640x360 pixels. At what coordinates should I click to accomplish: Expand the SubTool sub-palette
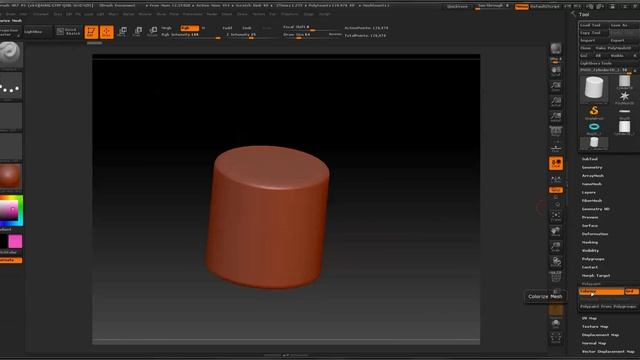pos(589,159)
